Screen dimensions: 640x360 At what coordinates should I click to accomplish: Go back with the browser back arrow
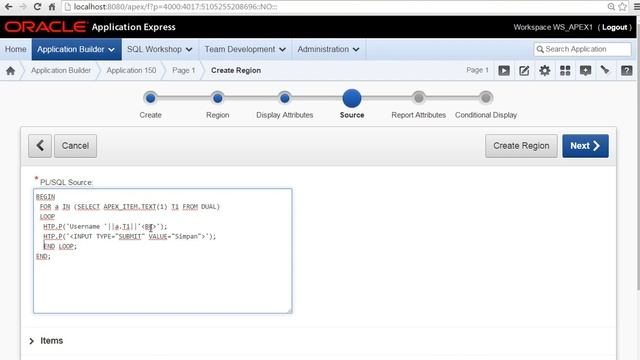click(8, 7)
